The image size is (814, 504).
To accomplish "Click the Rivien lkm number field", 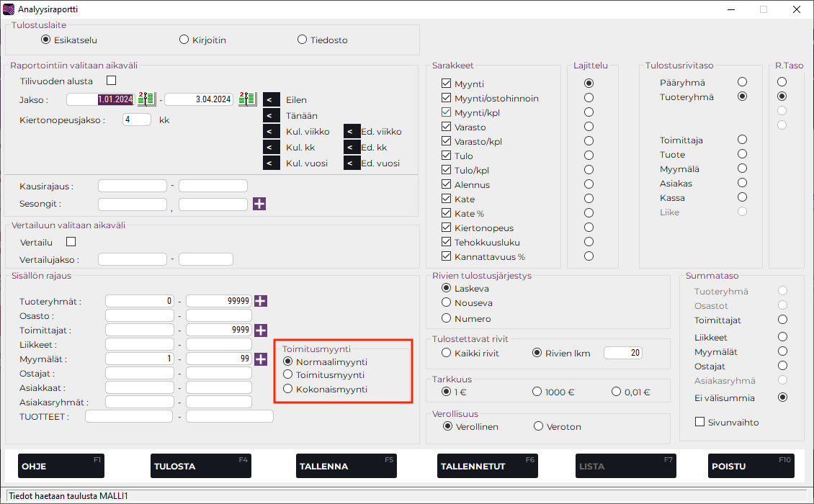I will click(622, 353).
